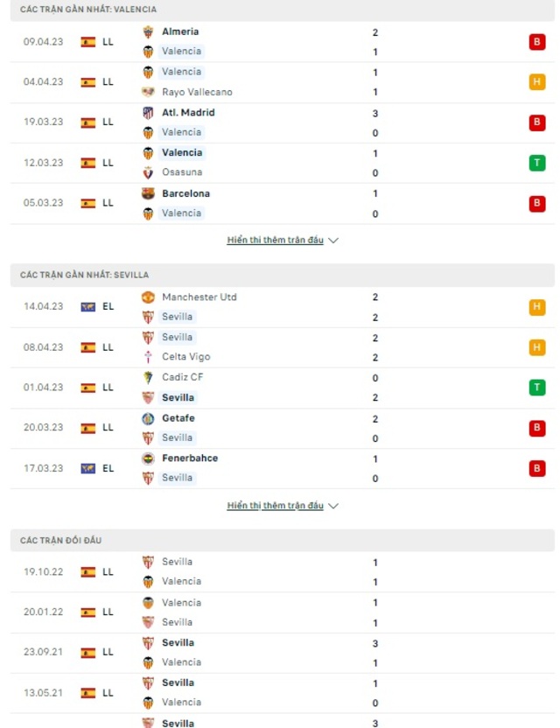
Task: Click the red B badge for Almeria match
Action: pos(536,42)
